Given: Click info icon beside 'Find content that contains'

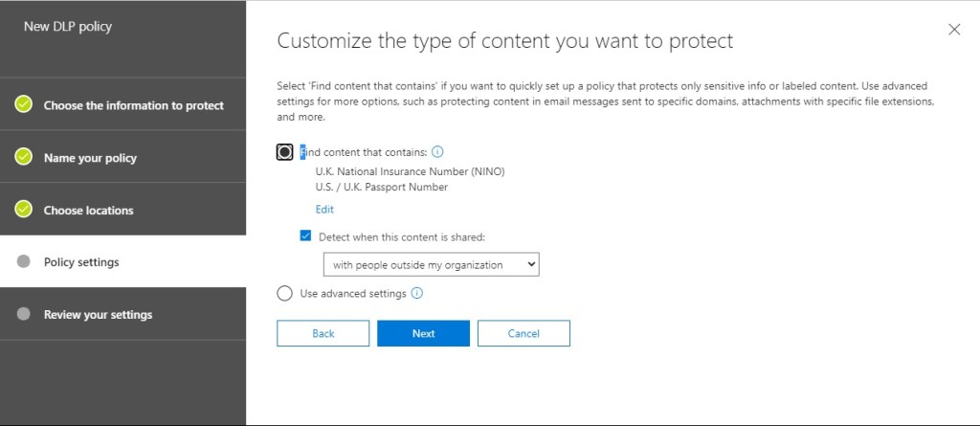Looking at the screenshot, I should click(437, 152).
